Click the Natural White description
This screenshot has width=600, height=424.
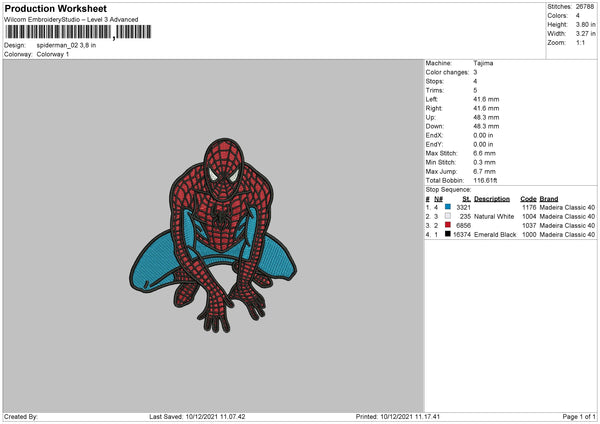pyautogui.click(x=494, y=217)
